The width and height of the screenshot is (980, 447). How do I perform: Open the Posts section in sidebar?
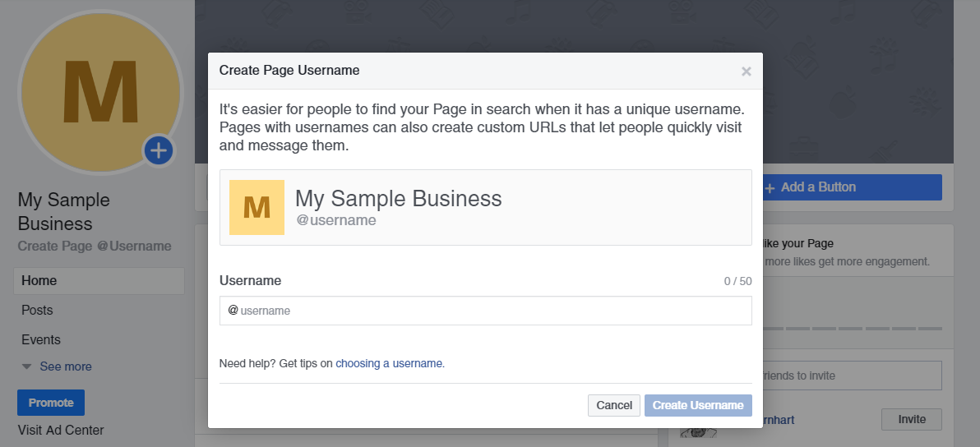37,311
